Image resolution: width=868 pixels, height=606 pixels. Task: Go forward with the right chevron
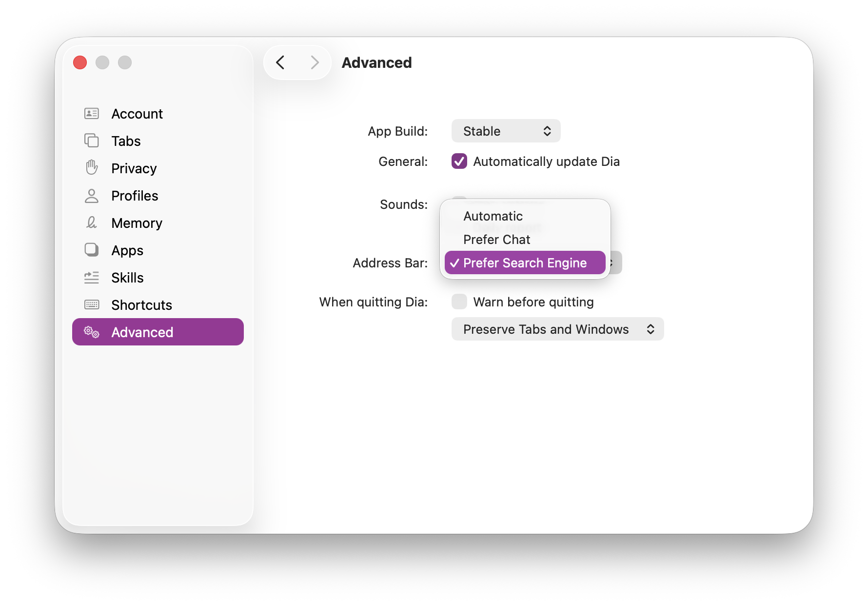click(315, 62)
